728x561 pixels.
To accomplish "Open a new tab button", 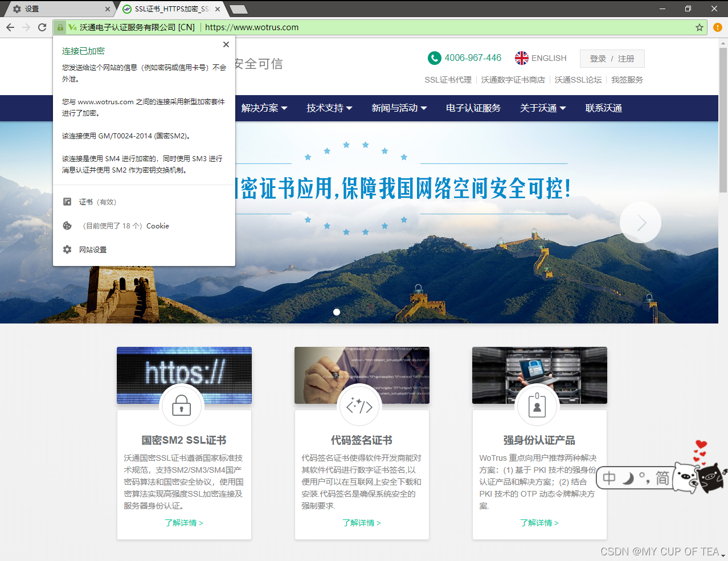I will tap(239, 9).
